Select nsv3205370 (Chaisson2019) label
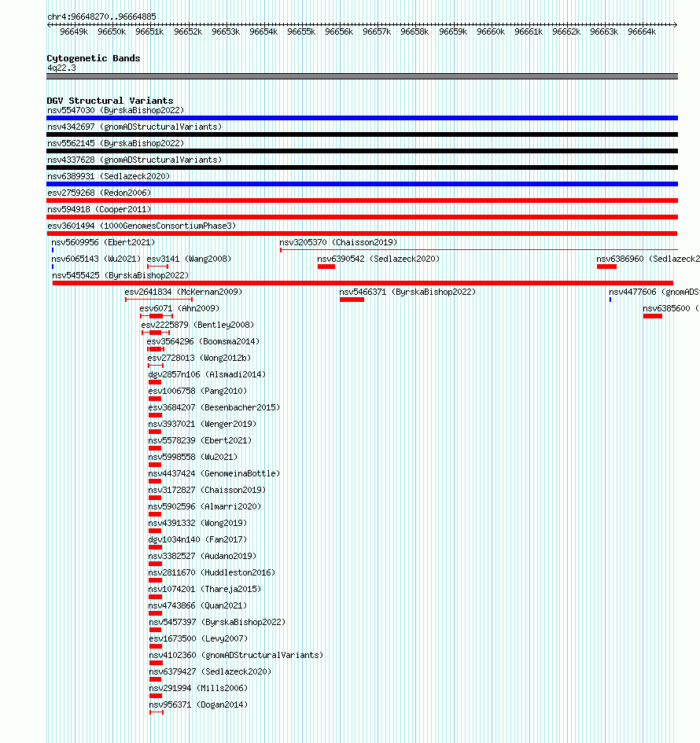 (x=338, y=243)
